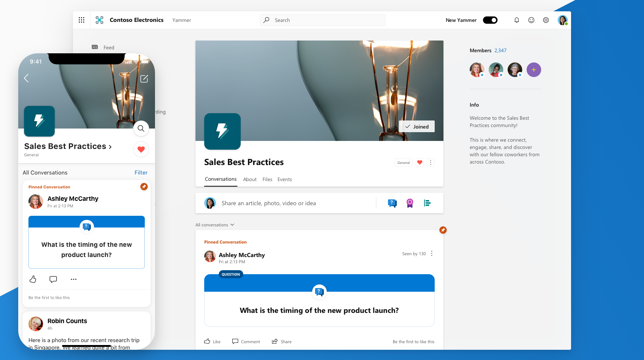Open Robin Counts avatar on phone
The image size is (644, 360).
[36, 324]
